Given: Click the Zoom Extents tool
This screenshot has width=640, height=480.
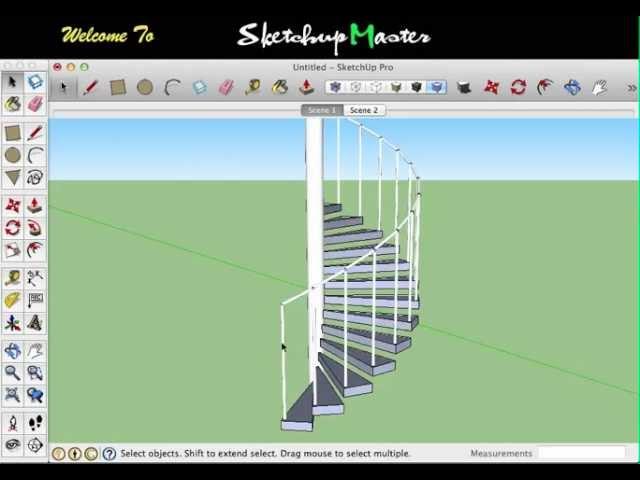Looking at the screenshot, I should coord(13,395).
